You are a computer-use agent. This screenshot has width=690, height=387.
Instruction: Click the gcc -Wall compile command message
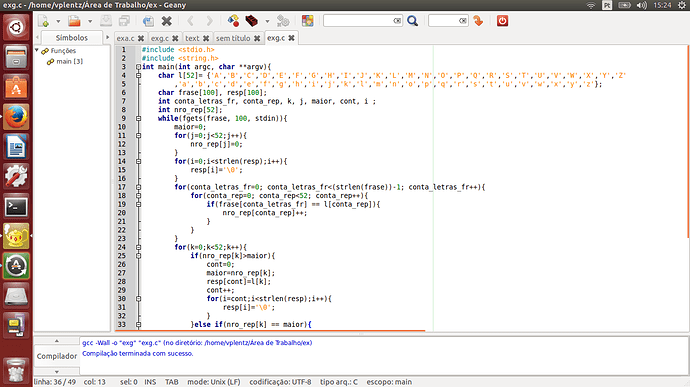197,343
